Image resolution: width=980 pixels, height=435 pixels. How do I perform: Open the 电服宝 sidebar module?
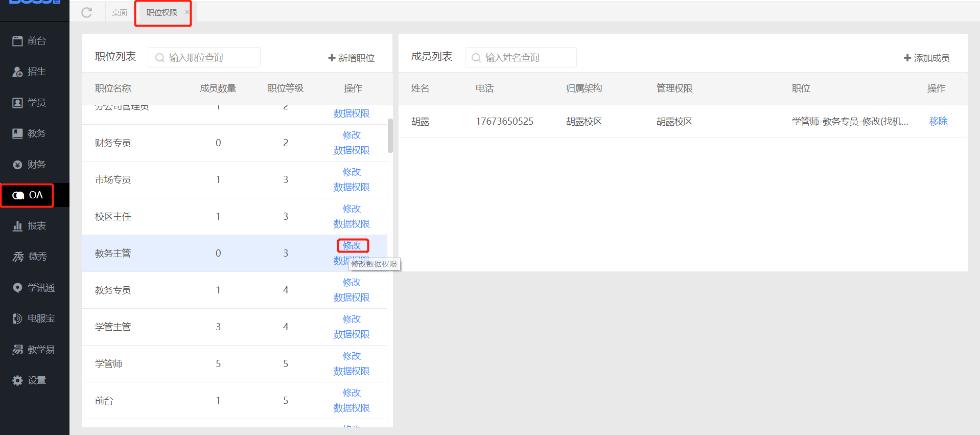[35, 318]
